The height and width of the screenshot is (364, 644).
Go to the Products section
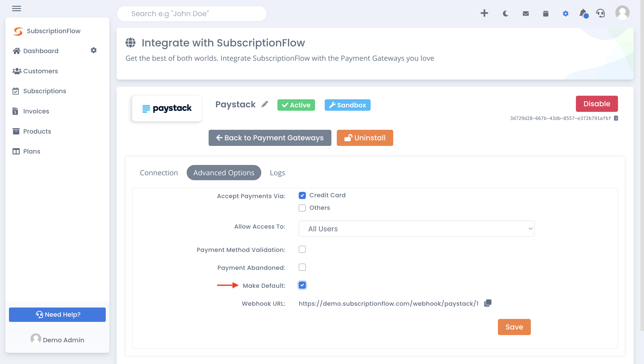(x=37, y=131)
